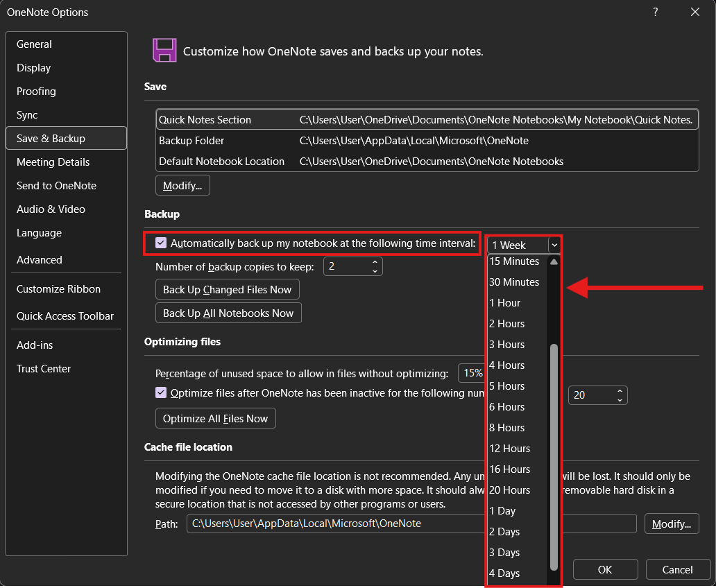
Task: Toggle optimize files after inactivity checkbox
Action: click(x=161, y=392)
